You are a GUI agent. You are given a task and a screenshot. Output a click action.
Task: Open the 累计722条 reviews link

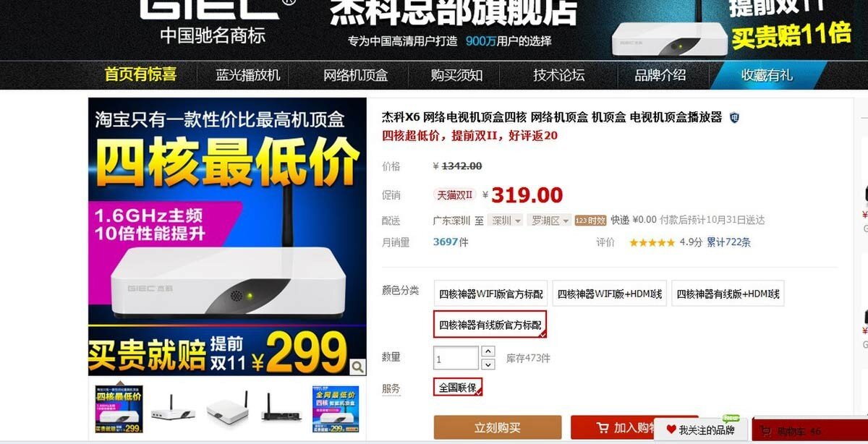click(728, 242)
